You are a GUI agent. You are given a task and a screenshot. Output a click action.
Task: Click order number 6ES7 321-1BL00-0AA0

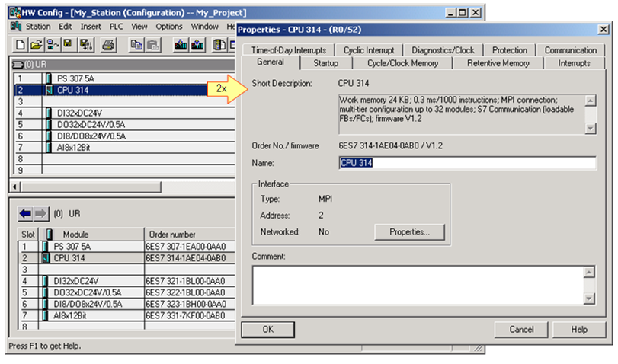[185, 281]
